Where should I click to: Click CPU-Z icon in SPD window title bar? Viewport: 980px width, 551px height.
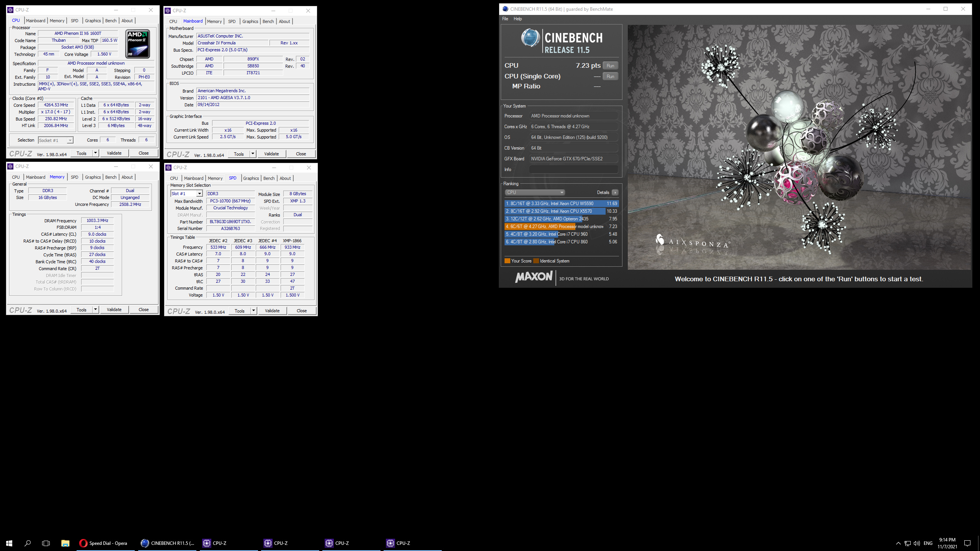[168, 168]
